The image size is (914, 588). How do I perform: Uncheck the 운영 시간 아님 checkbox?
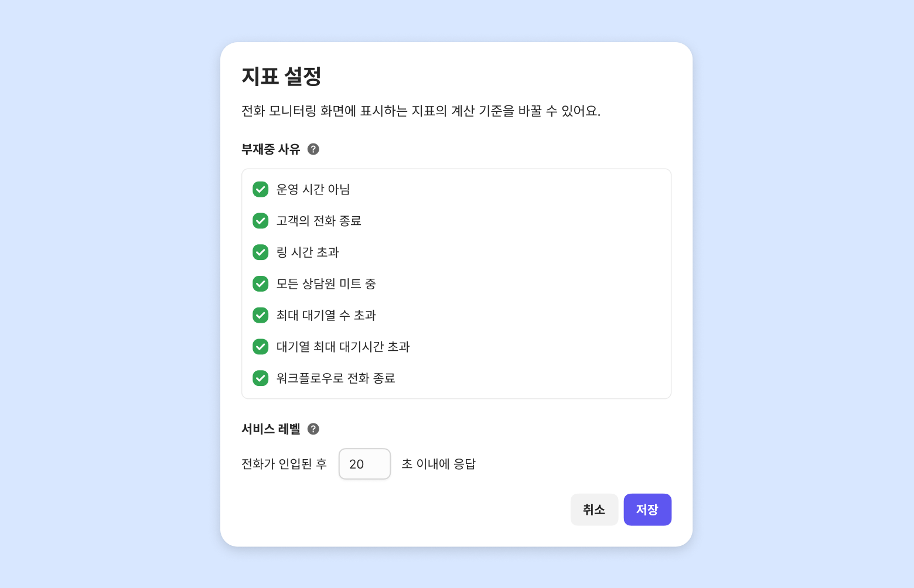click(x=261, y=189)
